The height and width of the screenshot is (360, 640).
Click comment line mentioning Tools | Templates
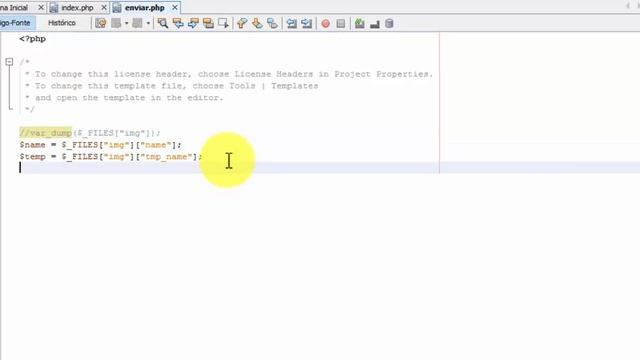tap(171, 86)
